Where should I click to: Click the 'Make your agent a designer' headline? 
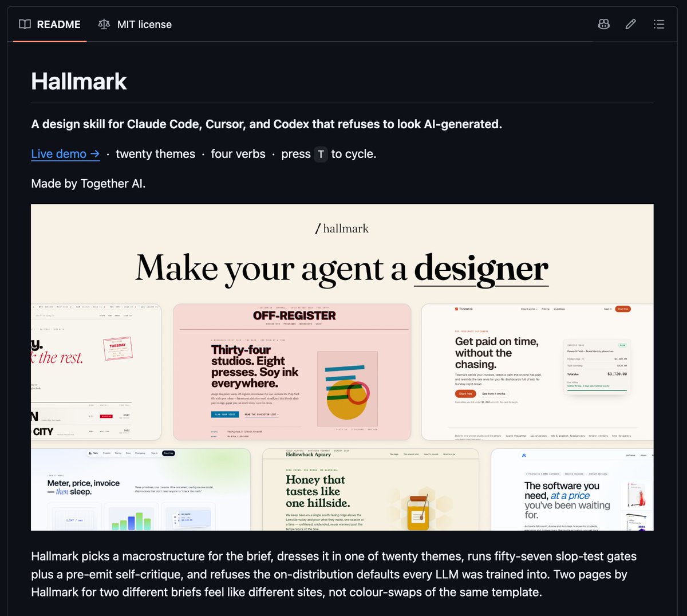click(x=342, y=268)
